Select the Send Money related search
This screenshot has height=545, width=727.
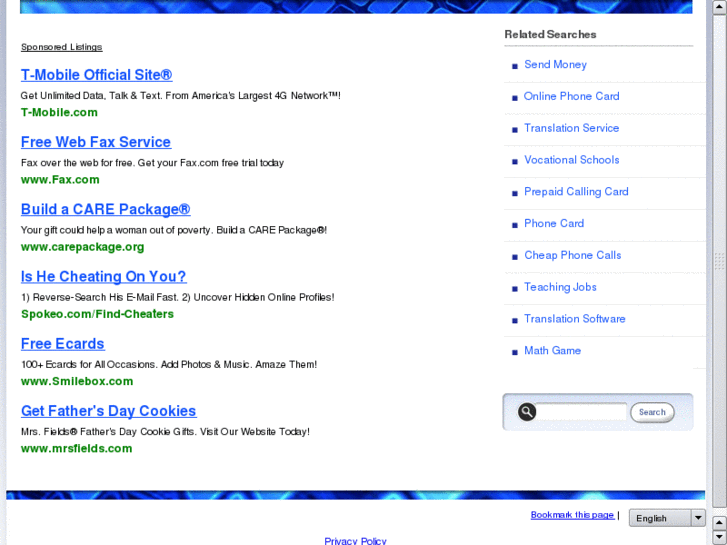tap(555, 64)
